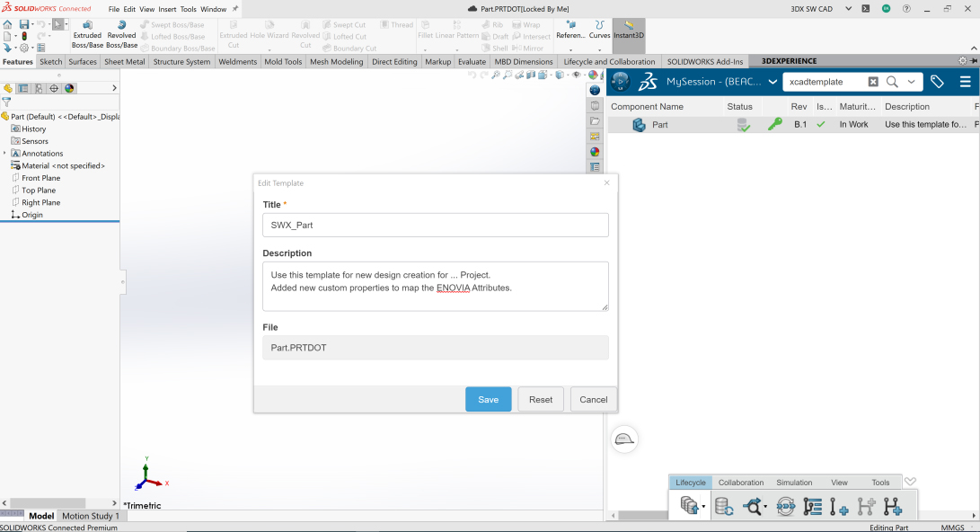980x532 pixels.
Task: Select the ConfigurationManager tab icon
Action: point(39,88)
